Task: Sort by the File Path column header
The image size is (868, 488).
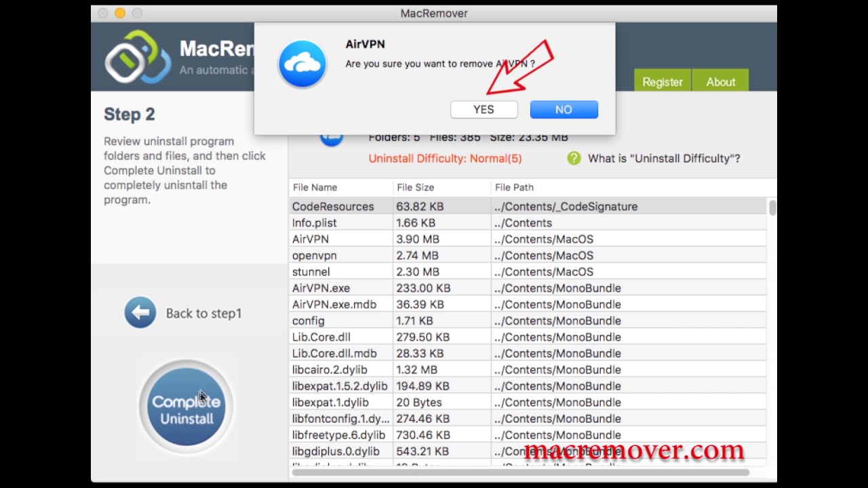Action: point(634,187)
